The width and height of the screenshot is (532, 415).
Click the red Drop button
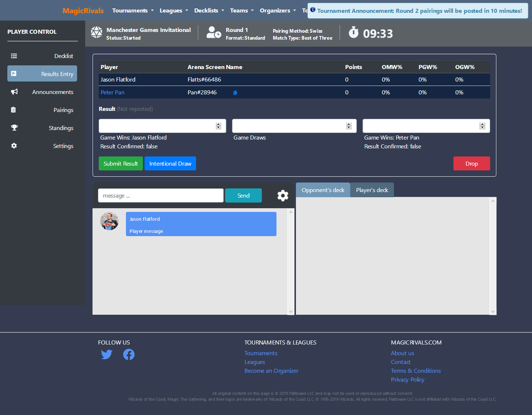click(472, 164)
